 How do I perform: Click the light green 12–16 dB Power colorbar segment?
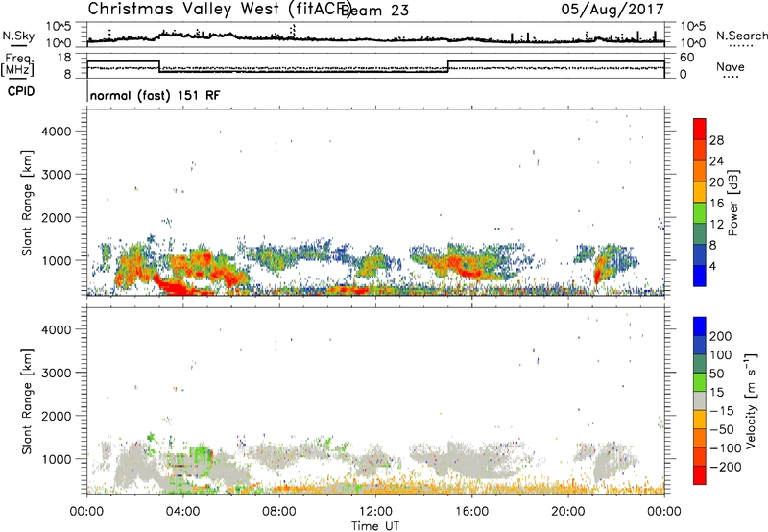[x=700, y=213]
